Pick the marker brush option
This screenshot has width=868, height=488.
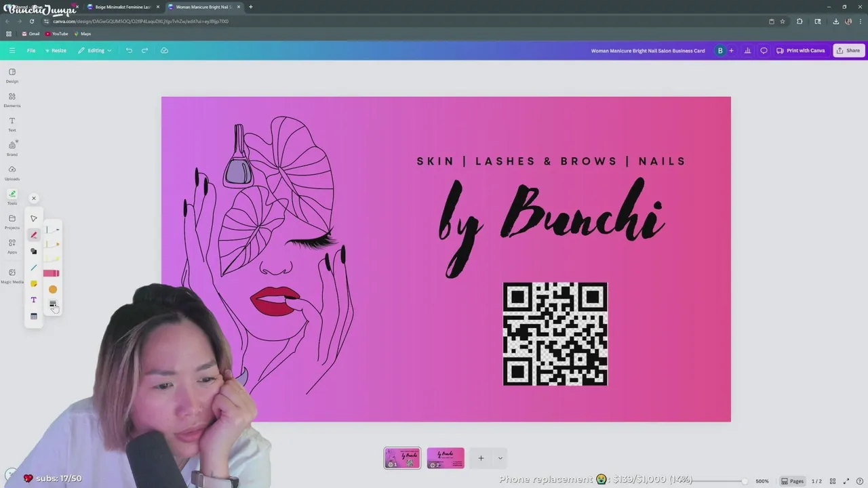[52, 244]
